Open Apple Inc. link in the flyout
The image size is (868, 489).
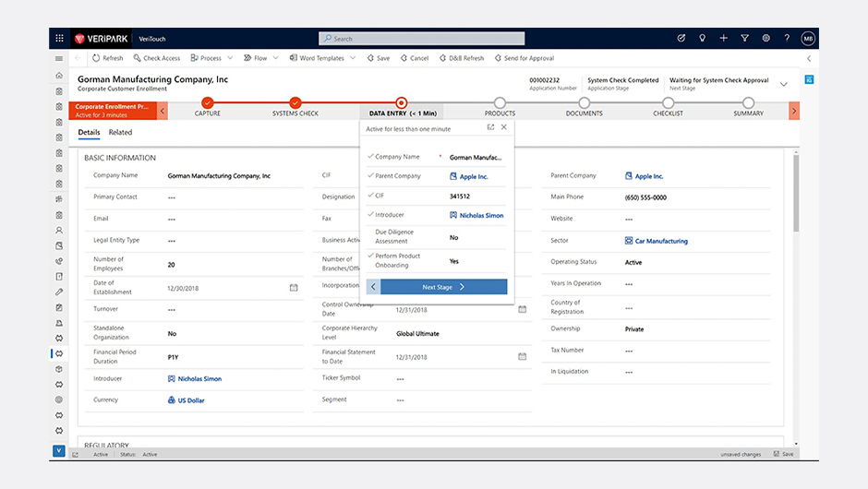coord(474,176)
